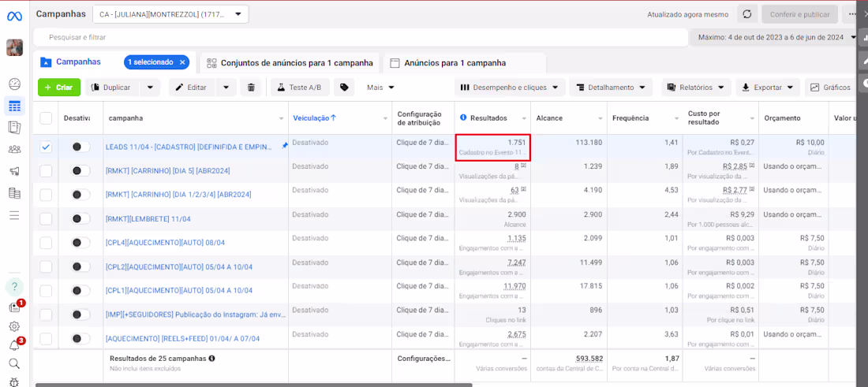Click the Teste A/B button
Screen dimensions: 868x387
[300, 87]
